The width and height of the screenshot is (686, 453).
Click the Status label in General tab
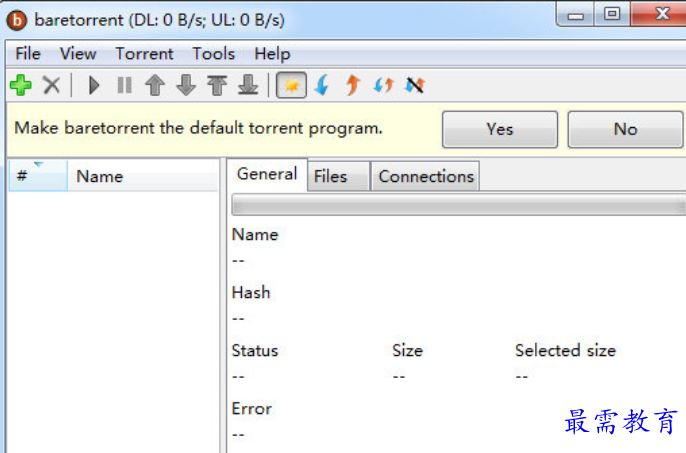(x=255, y=351)
